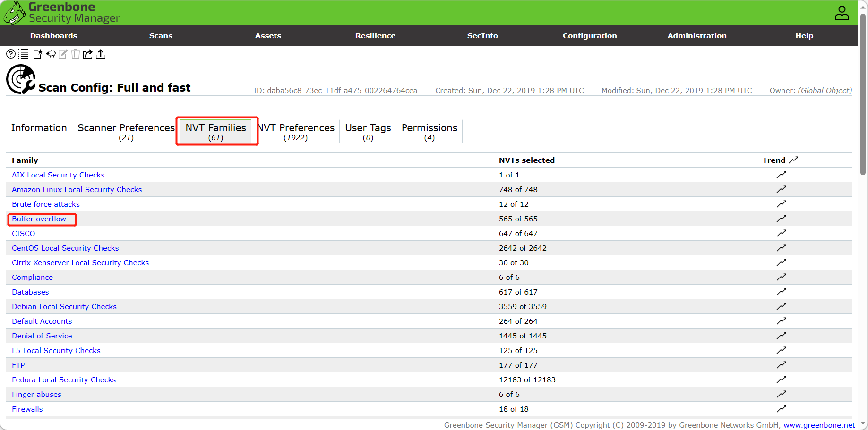Open Debian Local Security Checks family

[64, 306]
